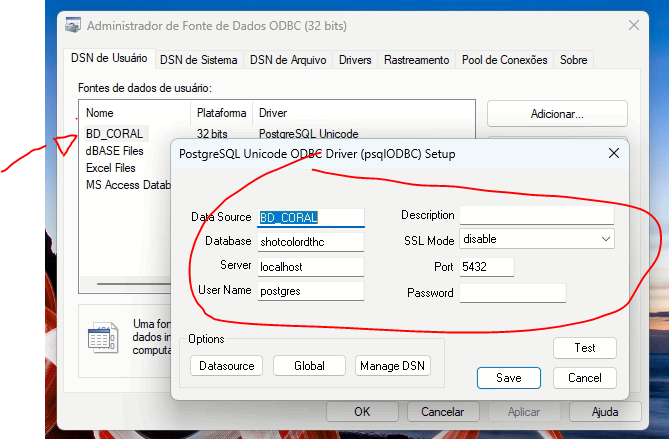669x439 pixels.
Task: Click the Adicionar... button
Action: click(x=557, y=114)
